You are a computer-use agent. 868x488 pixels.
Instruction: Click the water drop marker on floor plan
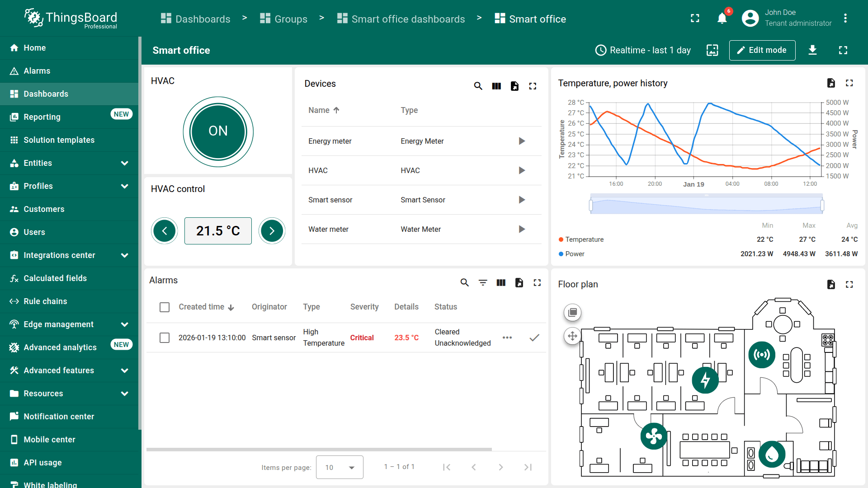pos(772,454)
